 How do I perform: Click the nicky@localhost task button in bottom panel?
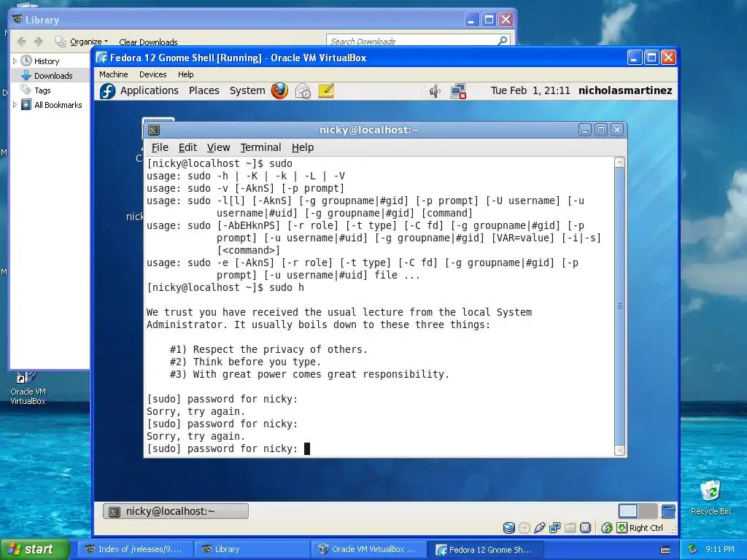tap(176, 511)
